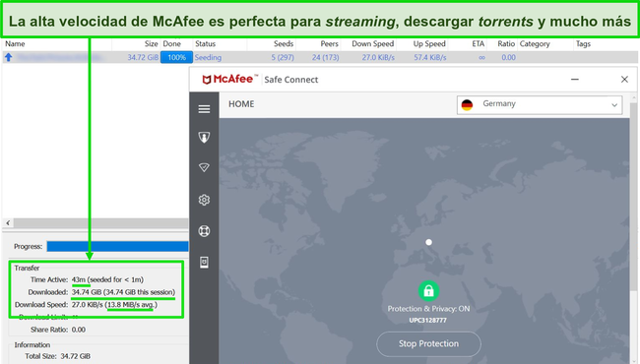Click the Stop Protection button
The image size is (640, 364).
tap(428, 343)
